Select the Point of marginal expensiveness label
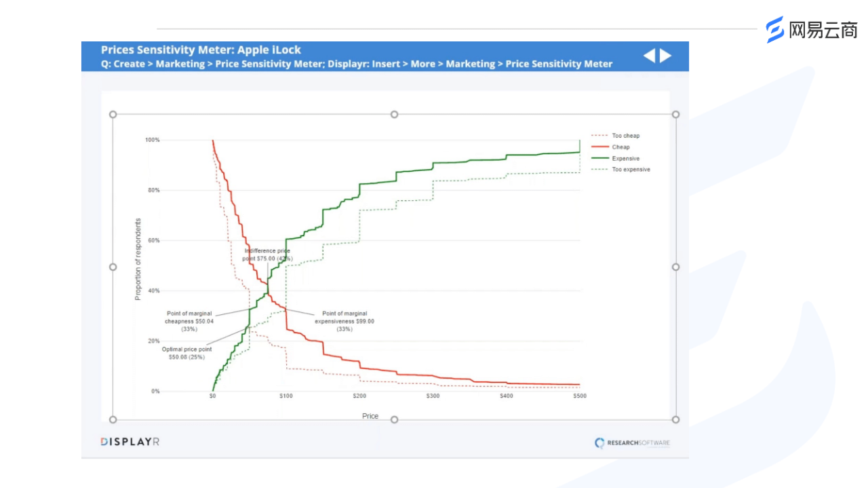 [x=347, y=321]
